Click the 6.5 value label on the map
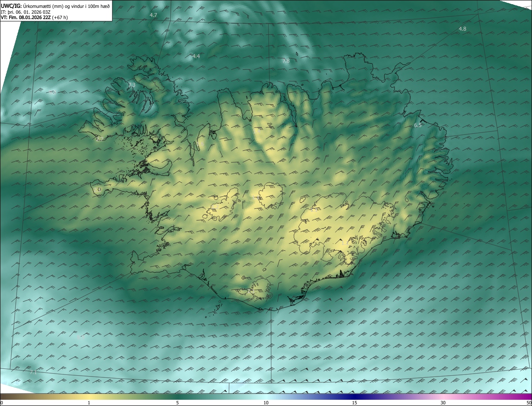This screenshot has width=532, height=406. coord(418,125)
